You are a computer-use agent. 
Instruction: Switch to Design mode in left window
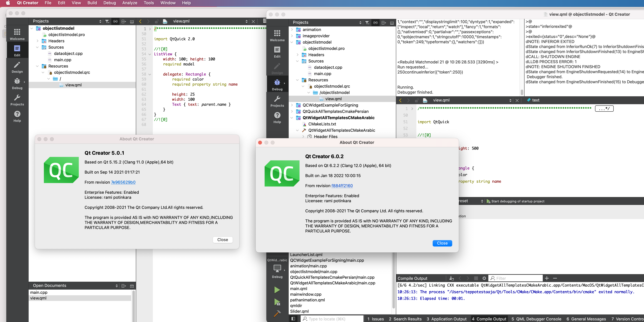pyautogui.click(x=17, y=67)
